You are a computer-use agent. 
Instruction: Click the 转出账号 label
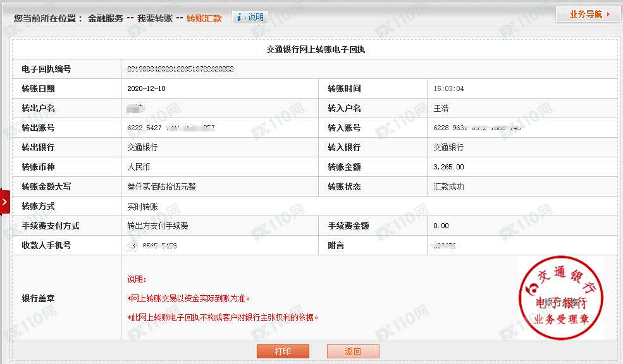(38, 128)
